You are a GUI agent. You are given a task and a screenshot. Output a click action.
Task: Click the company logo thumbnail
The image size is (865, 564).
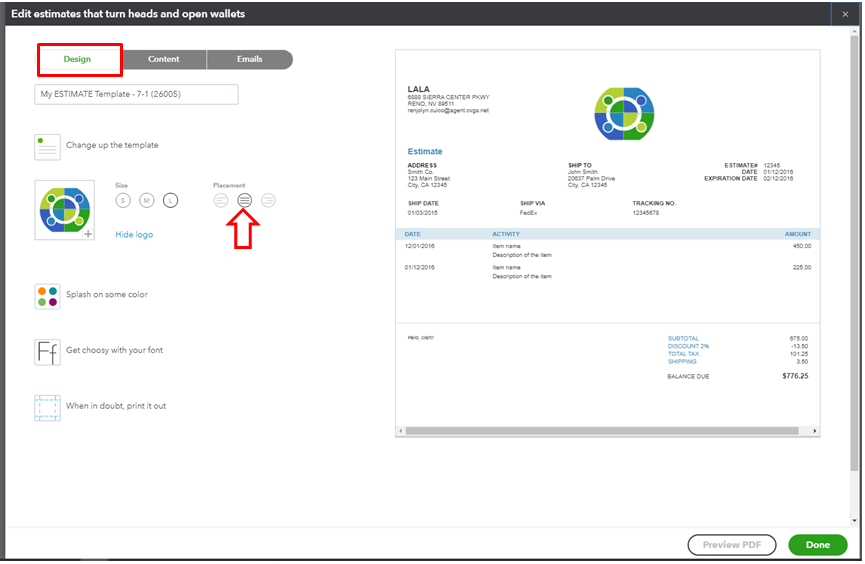[63, 208]
